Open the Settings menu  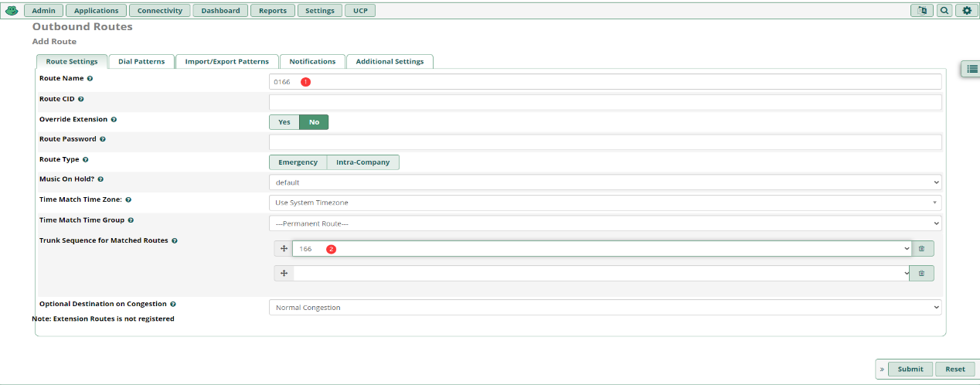[x=320, y=11]
